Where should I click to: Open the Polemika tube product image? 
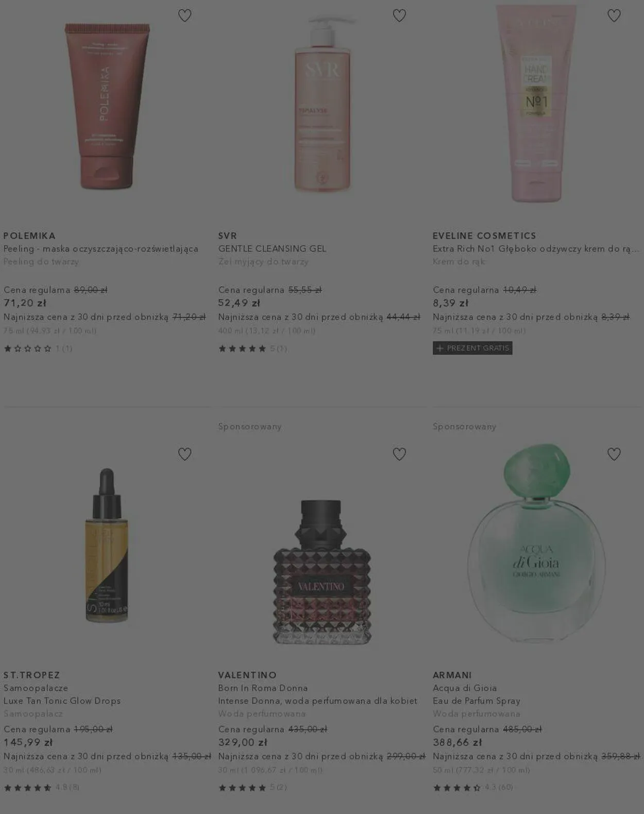point(107,106)
